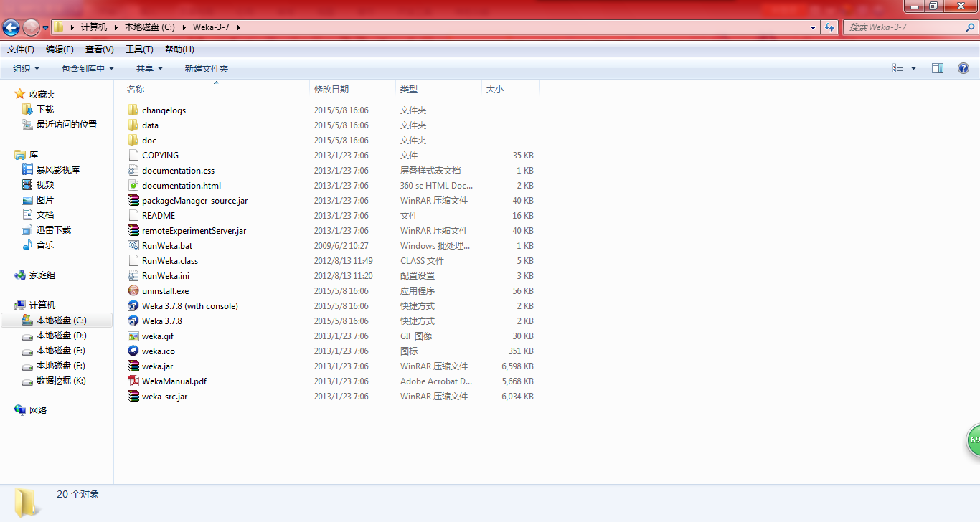Open the view options dropdown arrow

pos(913,68)
